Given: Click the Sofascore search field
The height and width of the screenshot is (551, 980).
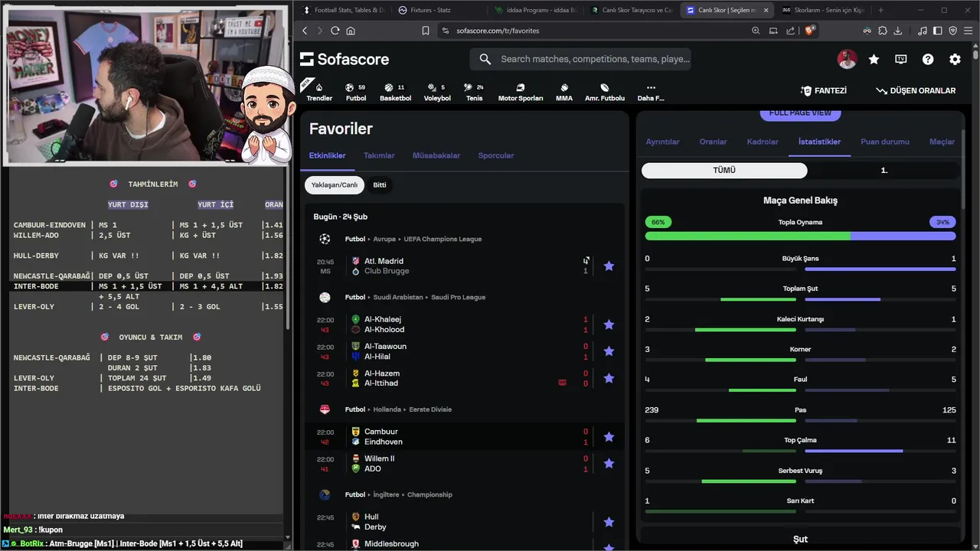Looking at the screenshot, I should [580, 59].
